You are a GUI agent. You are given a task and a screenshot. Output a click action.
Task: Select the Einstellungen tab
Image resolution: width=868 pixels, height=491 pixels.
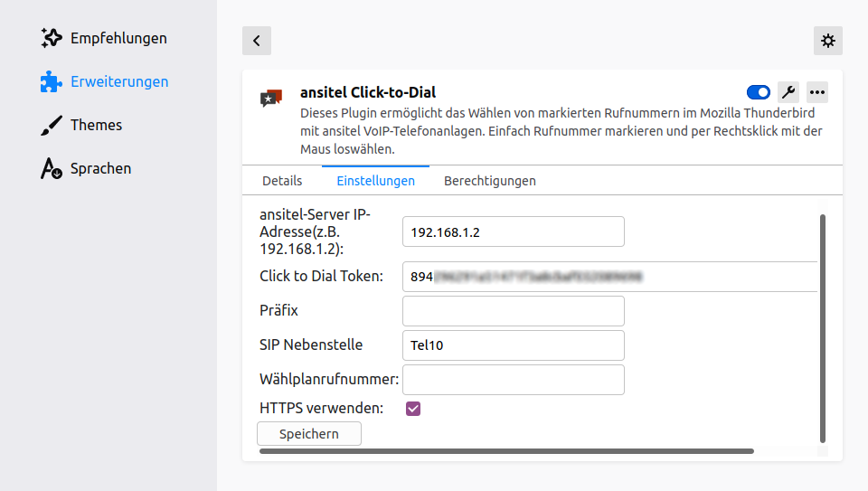coord(375,181)
